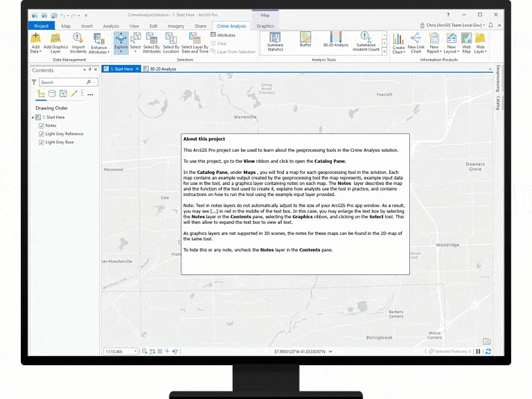The image size is (532, 399).
Task: Publish a Web Layer
Action: point(480,43)
